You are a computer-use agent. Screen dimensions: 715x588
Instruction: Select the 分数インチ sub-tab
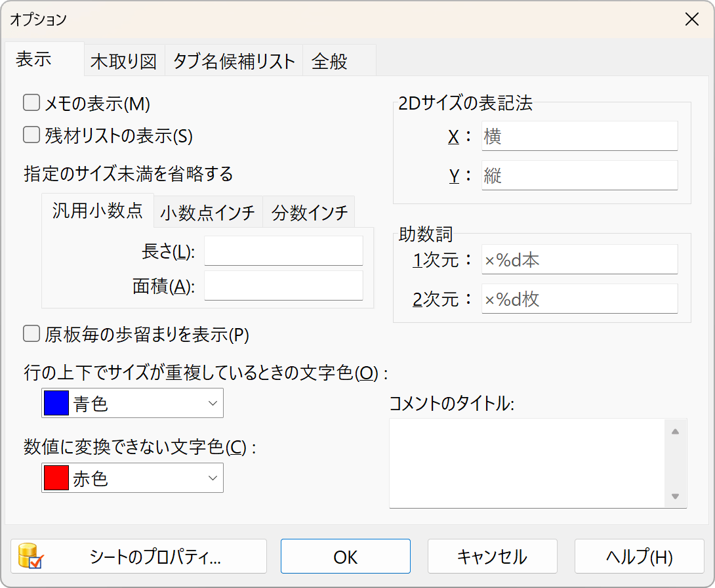pos(310,213)
